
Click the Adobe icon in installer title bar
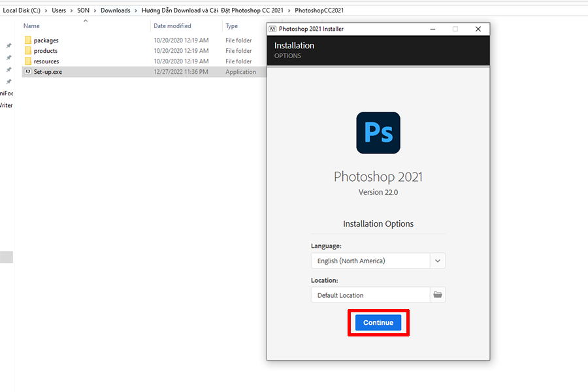273,29
